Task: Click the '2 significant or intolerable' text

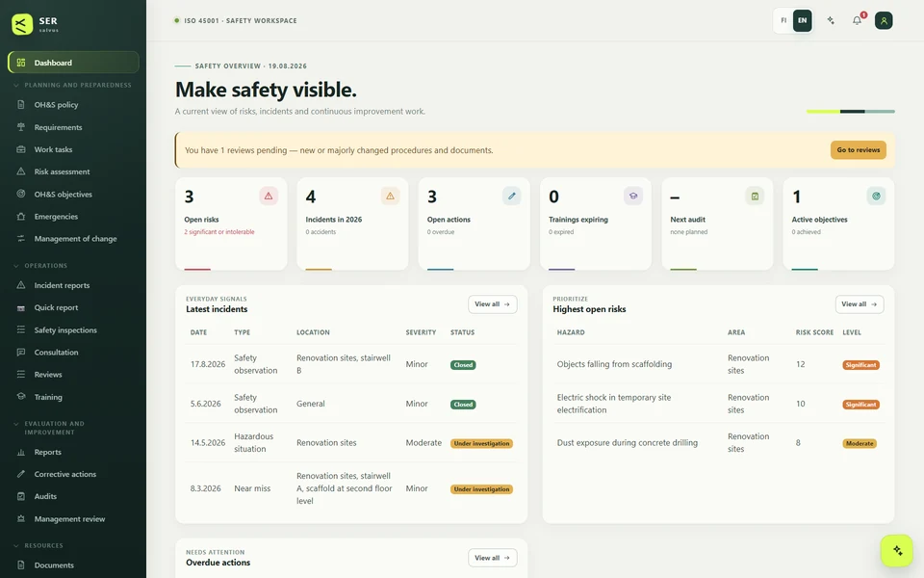Action: [x=219, y=232]
